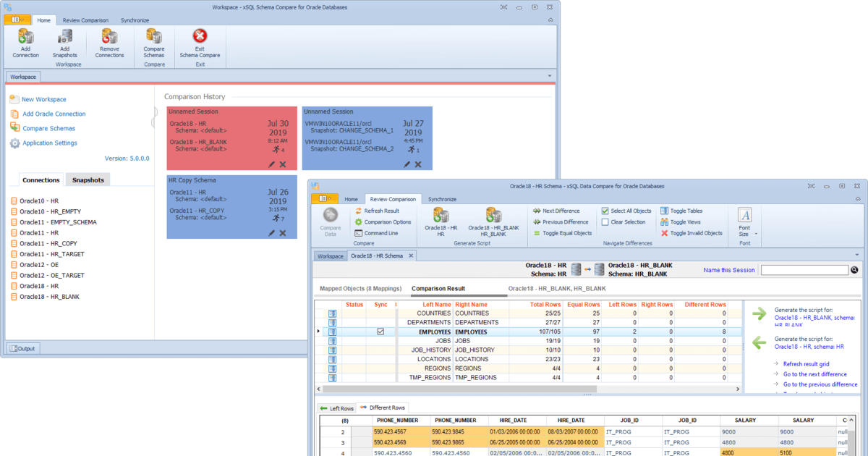The image size is (868, 456).
Task: Collapse left sidebar splitter handle
Action: click(x=153, y=118)
